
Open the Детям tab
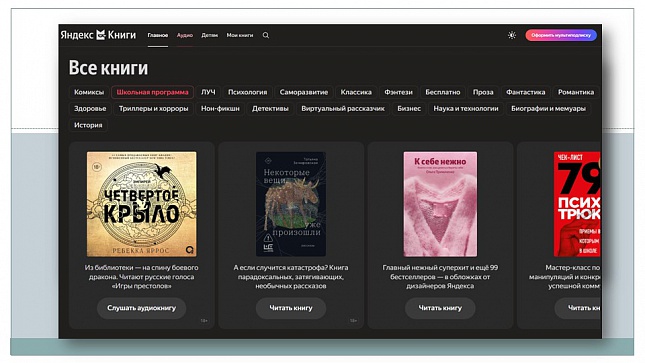(209, 35)
